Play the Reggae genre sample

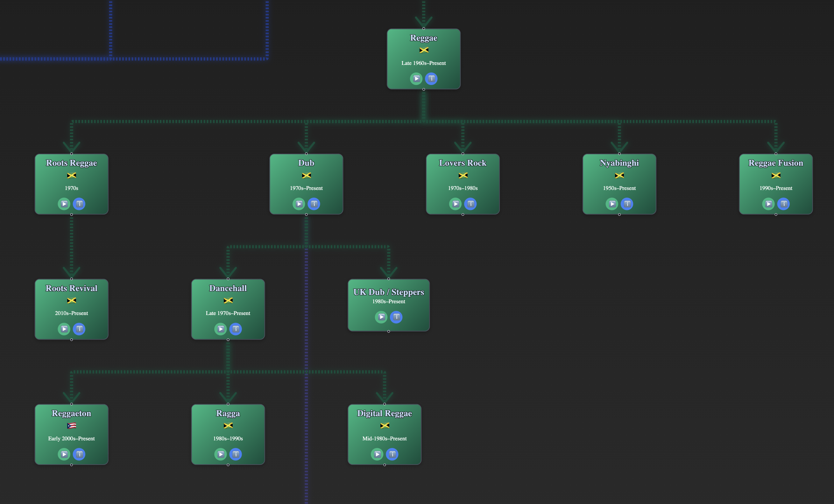click(x=416, y=79)
